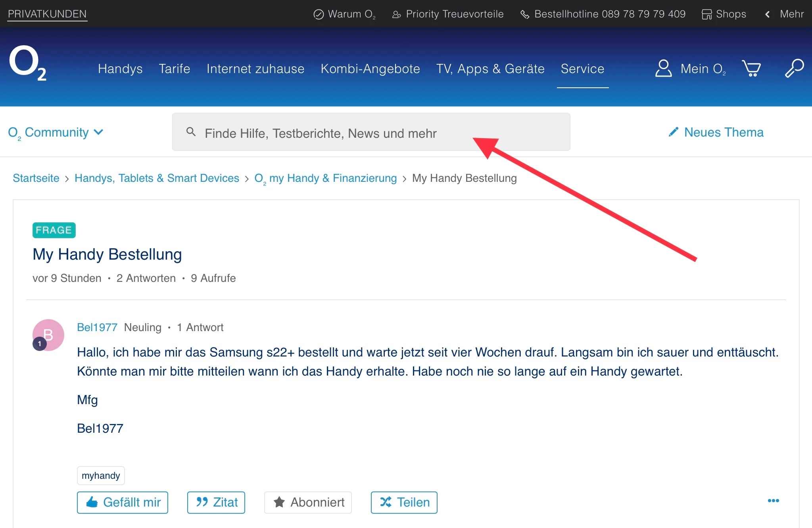This screenshot has width=812, height=528.
Task: Open the Mein O2 account icon
Action: 663,68
